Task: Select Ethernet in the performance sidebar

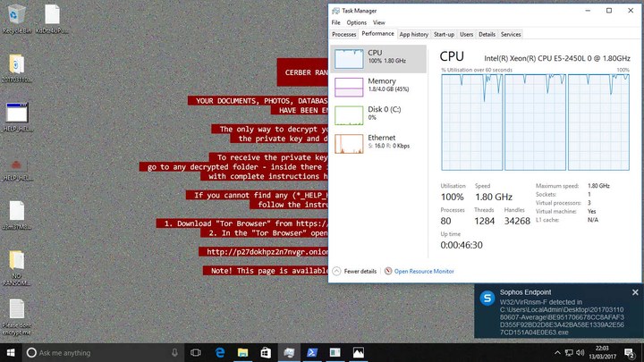Action: pyautogui.click(x=378, y=143)
